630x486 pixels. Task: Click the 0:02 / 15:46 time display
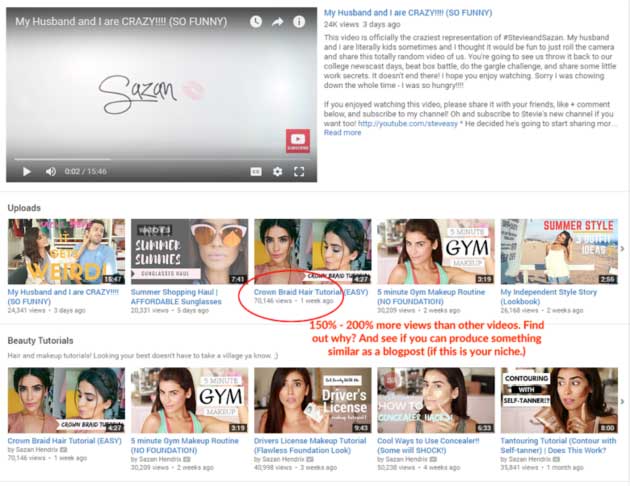[x=86, y=172]
